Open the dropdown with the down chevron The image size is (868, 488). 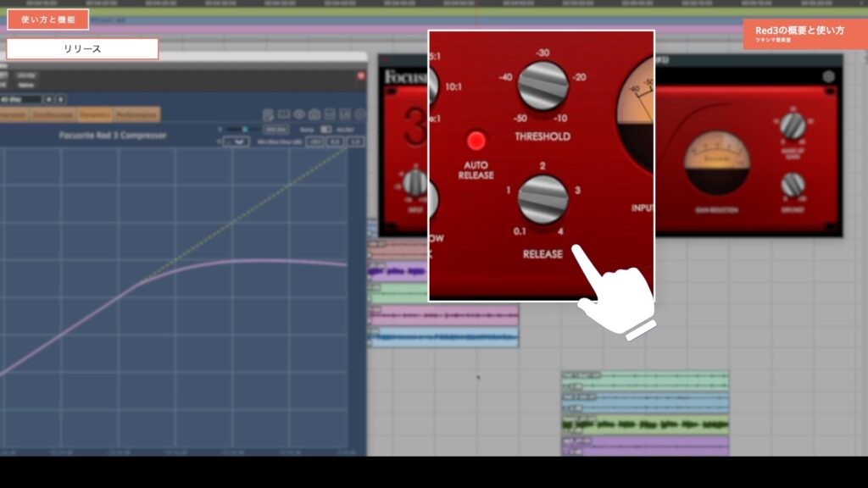pos(237,142)
